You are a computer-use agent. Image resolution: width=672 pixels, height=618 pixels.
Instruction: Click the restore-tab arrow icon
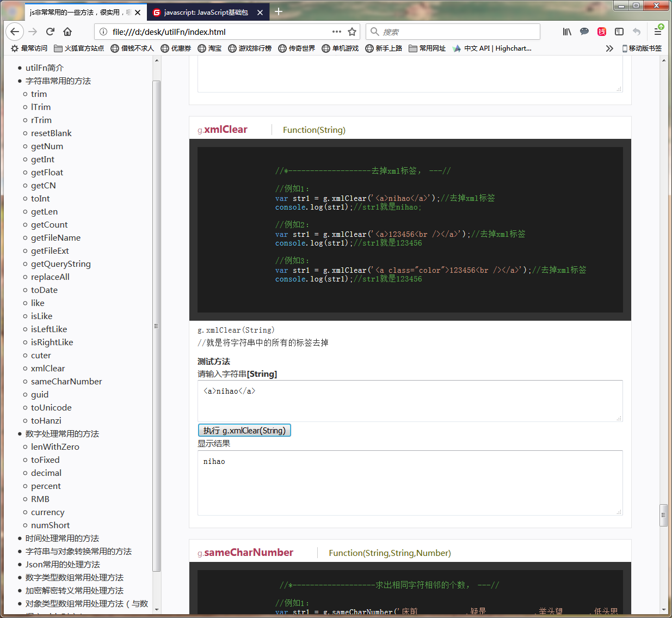637,32
